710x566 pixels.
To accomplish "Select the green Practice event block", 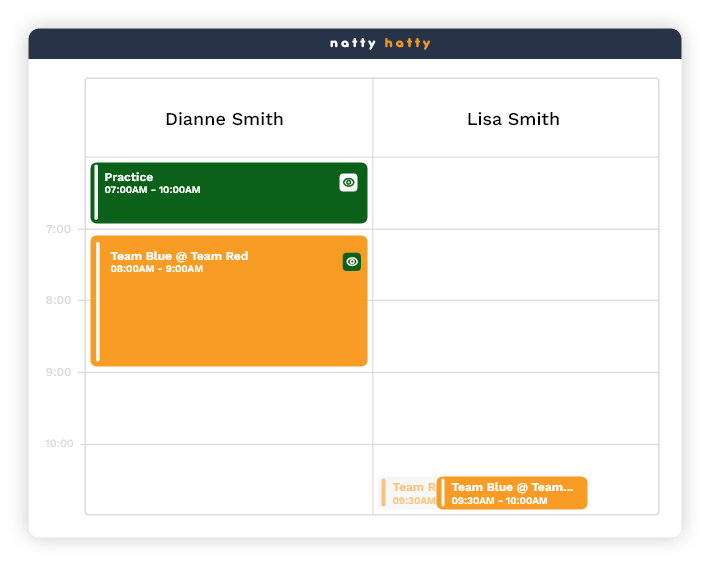I will point(228,205).
